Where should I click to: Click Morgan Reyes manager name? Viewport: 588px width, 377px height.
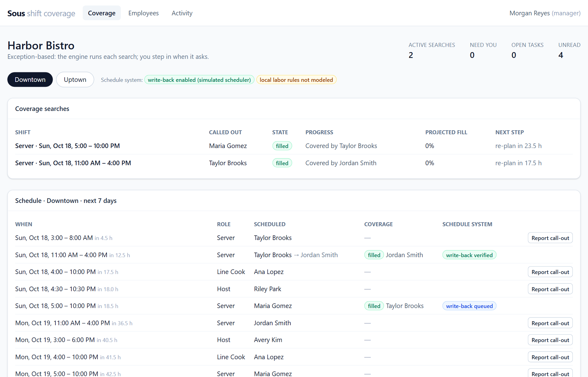(x=545, y=13)
